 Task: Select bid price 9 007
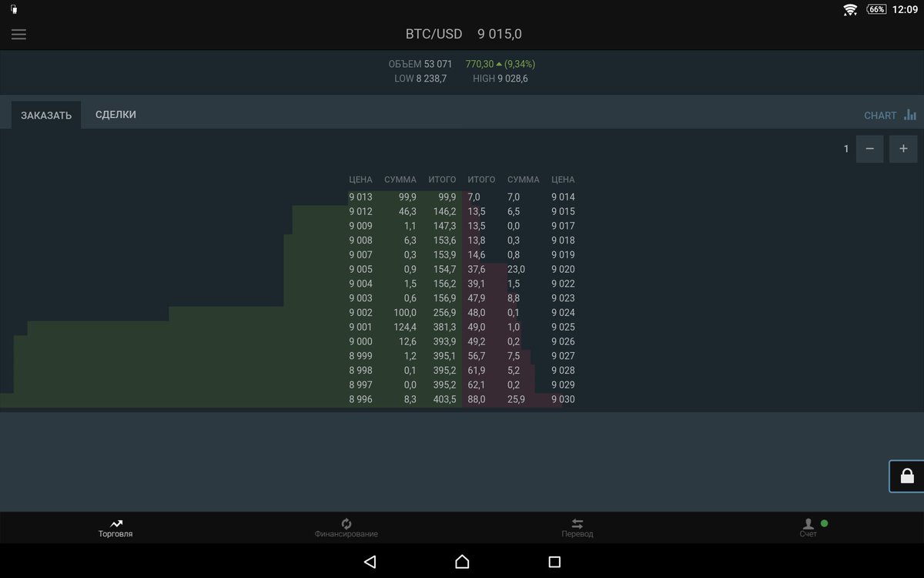(x=360, y=255)
